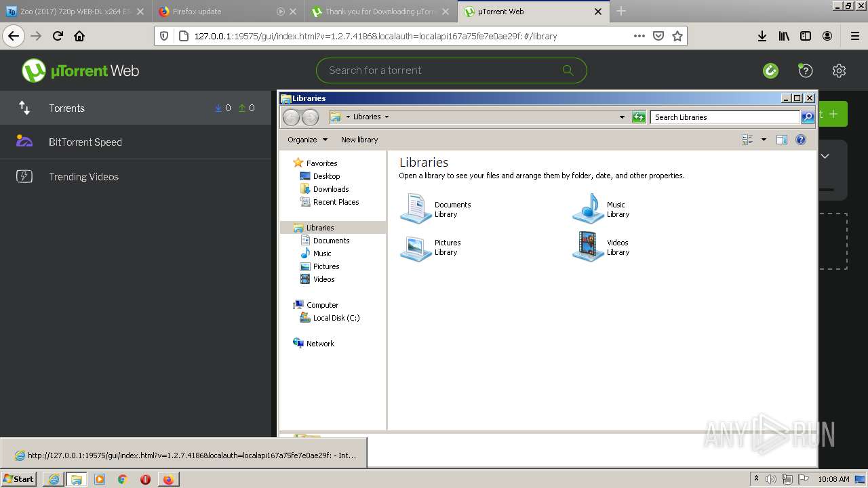Viewport: 868px width, 488px height.
Task: Select Torrents in µTorrent sidebar
Action: pos(136,108)
